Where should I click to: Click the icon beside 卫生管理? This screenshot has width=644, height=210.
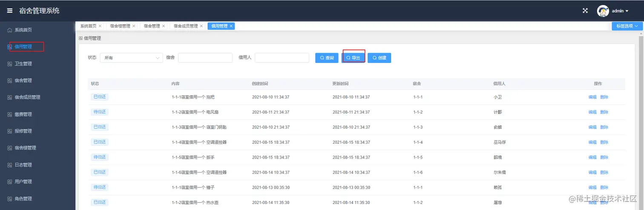(x=10, y=64)
